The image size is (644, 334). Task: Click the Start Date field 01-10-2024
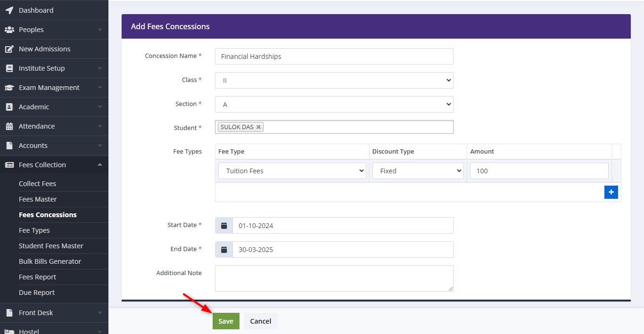(343, 226)
